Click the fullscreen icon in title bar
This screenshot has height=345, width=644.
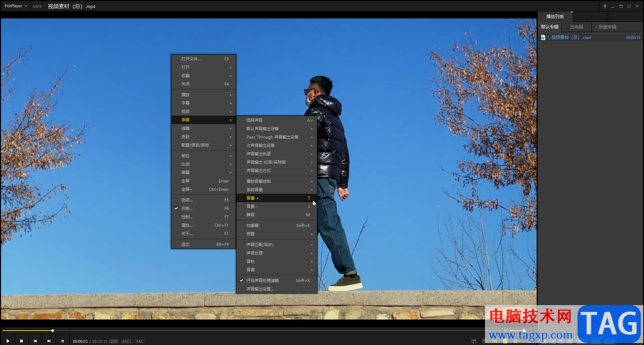[629, 6]
